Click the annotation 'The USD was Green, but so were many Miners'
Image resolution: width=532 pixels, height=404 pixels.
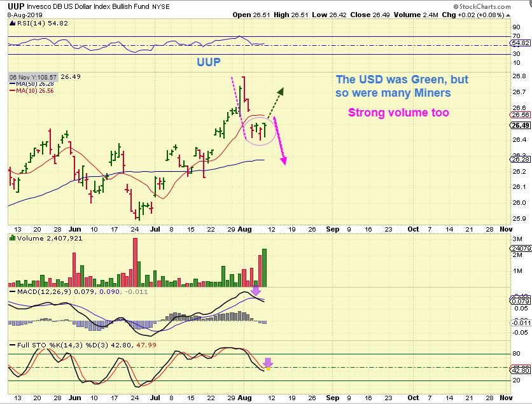pos(402,86)
